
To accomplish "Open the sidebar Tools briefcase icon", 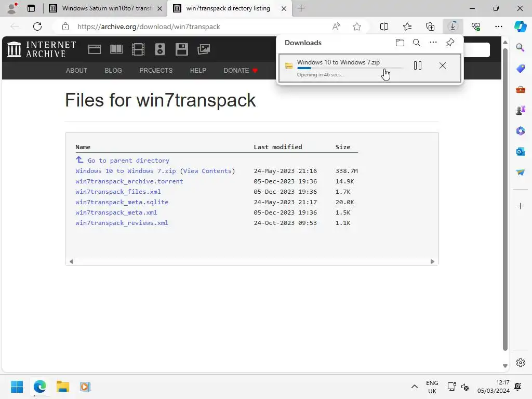I will (520, 89).
